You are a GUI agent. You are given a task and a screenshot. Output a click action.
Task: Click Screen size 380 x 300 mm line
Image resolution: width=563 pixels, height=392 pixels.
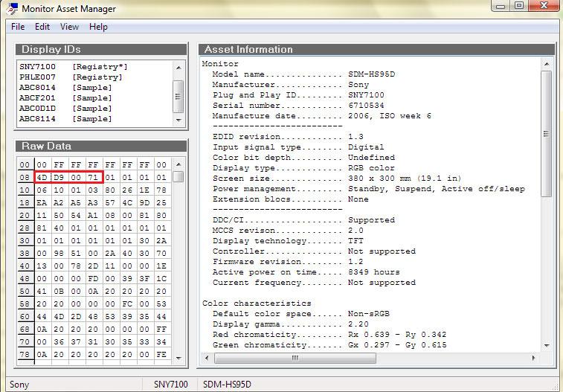(337, 179)
